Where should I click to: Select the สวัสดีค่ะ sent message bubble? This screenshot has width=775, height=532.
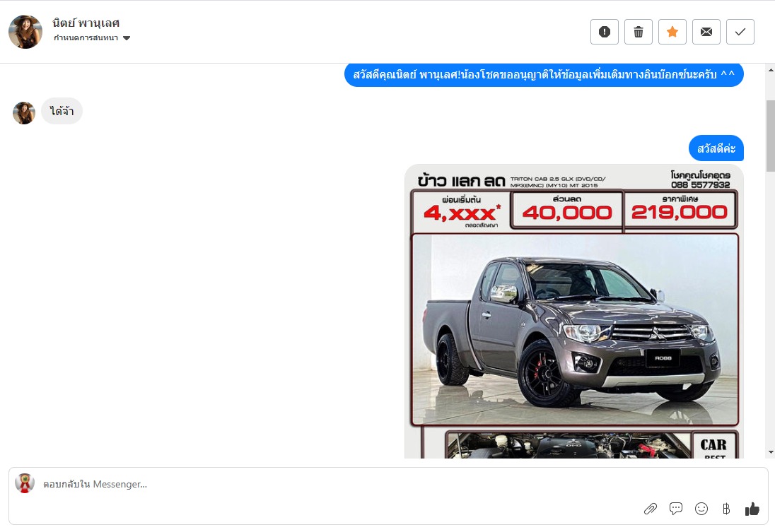pyautogui.click(x=716, y=148)
